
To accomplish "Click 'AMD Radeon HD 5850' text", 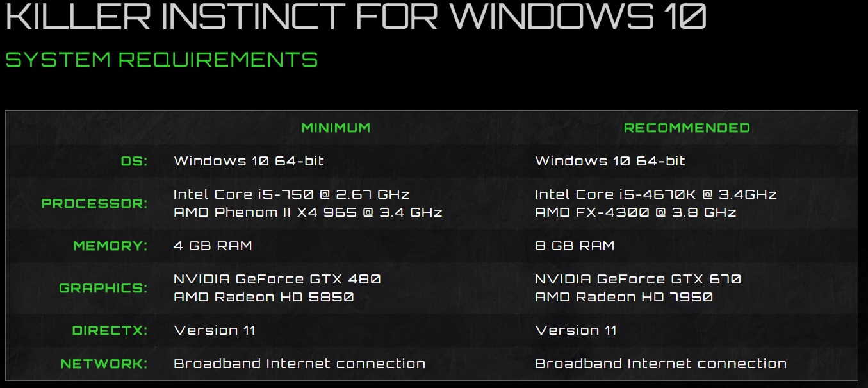I will tap(264, 297).
